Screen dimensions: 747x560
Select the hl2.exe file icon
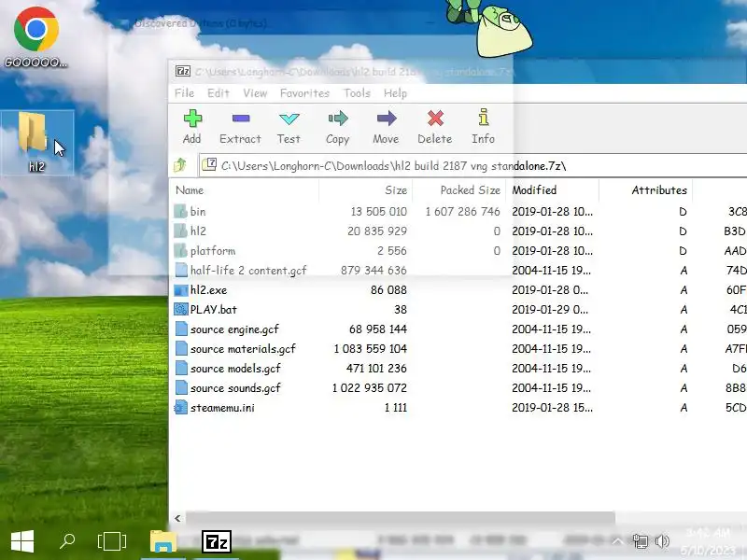[181, 290]
